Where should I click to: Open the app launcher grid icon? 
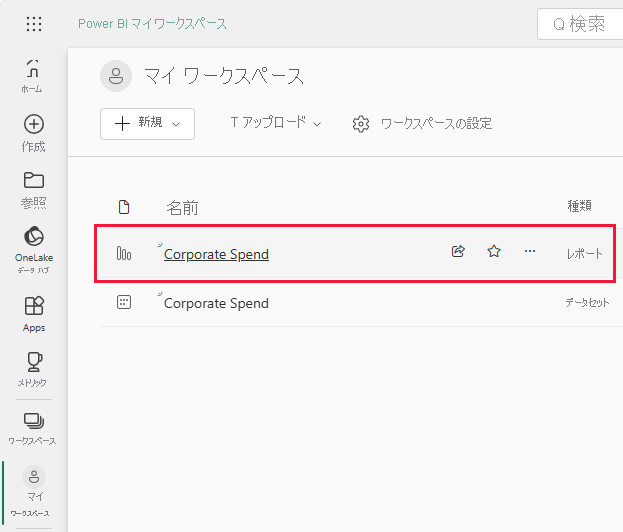click(34, 24)
